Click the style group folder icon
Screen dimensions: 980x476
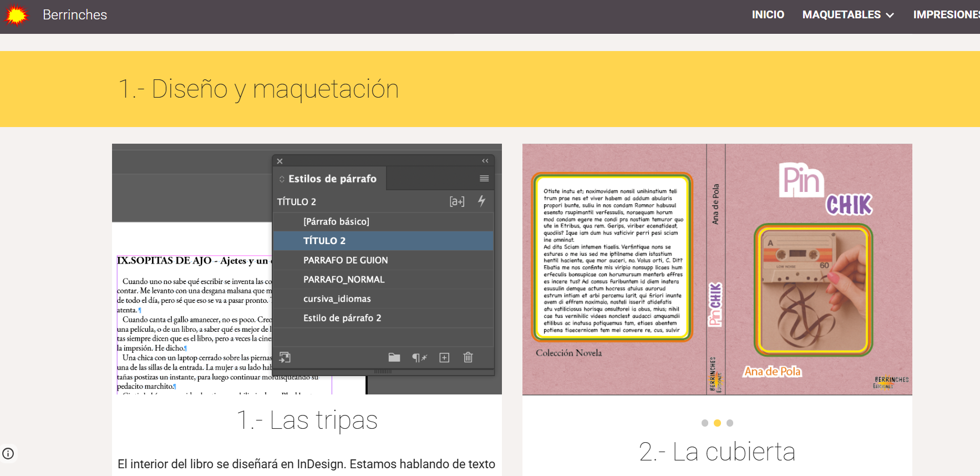click(394, 357)
